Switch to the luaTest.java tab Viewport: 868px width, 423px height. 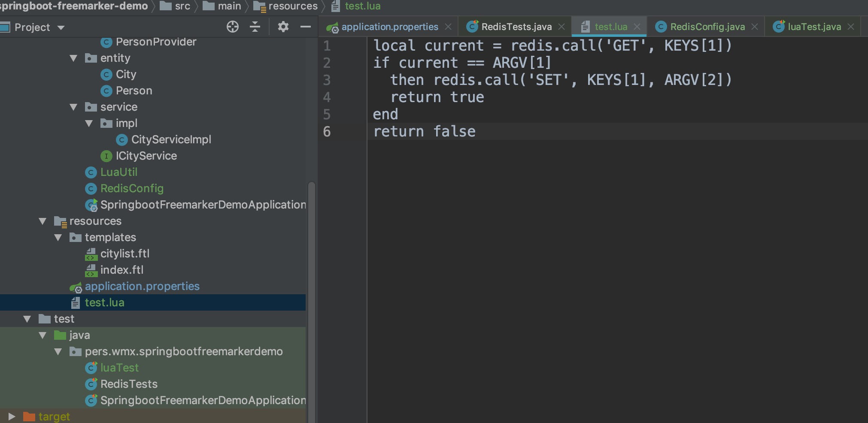click(x=814, y=27)
